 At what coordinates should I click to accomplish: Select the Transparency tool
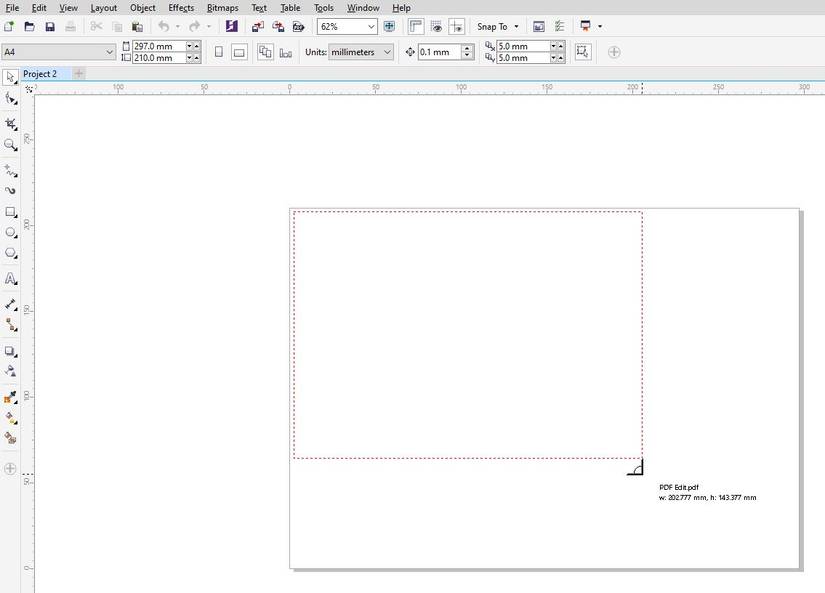[11, 371]
